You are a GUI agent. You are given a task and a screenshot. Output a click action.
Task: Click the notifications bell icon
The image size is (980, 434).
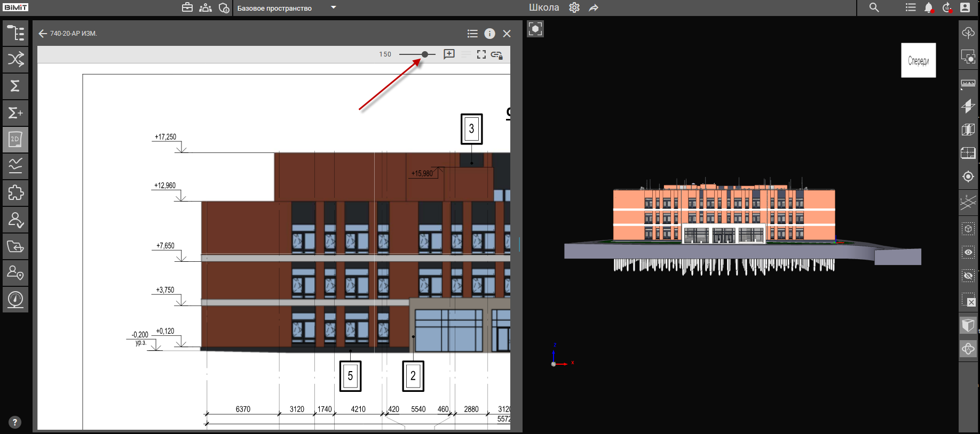tap(928, 7)
